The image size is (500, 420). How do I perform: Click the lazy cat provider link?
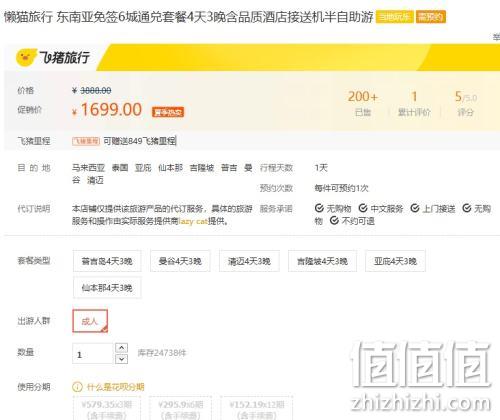click(193, 221)
